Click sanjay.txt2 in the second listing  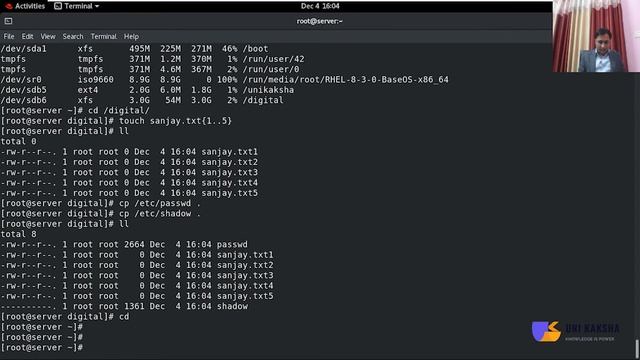tap(245, 265)
